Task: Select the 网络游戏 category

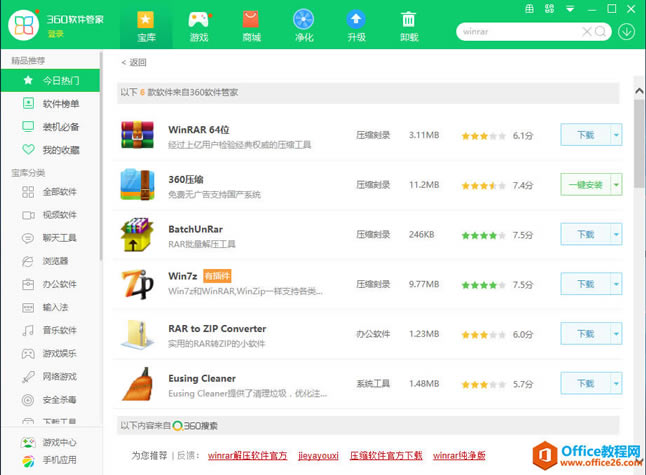Action: click(50, 376)
